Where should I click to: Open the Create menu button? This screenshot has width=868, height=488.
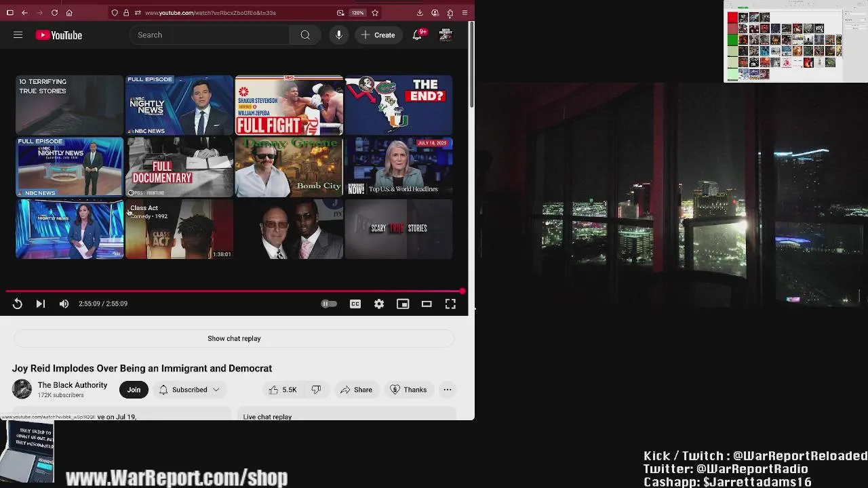378,35
